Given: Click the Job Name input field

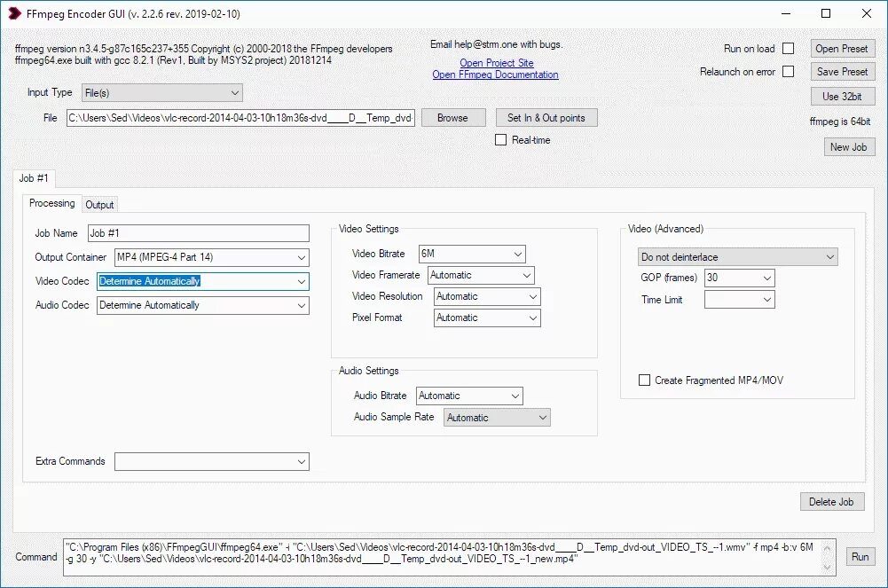Looking at the screenshot, I should (198, 233).
